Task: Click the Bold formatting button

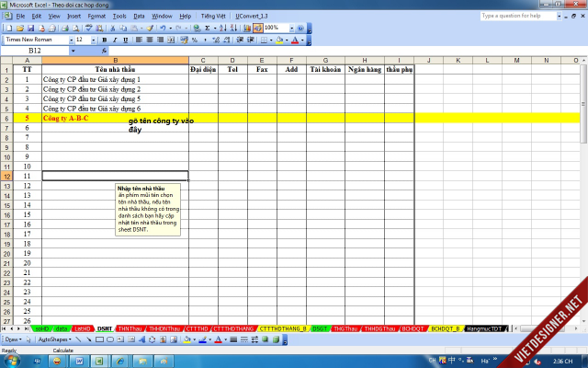Action: pyautogui.click(x=104, y=40)
